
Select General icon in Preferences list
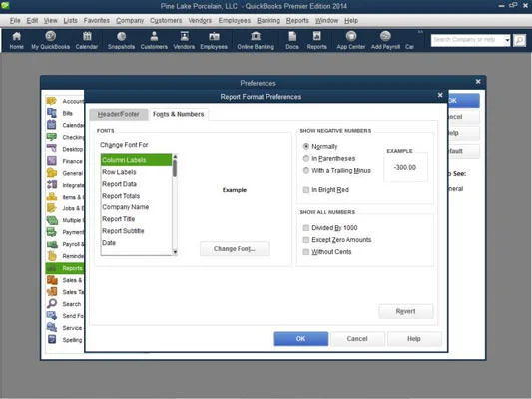click(52, 173)
